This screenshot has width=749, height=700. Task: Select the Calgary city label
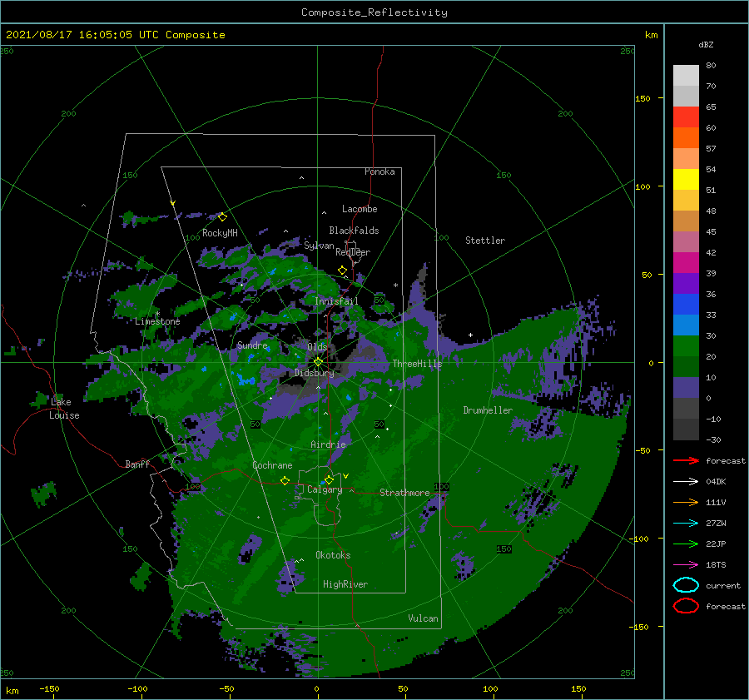pyautogui.click(x=325, y=489)
